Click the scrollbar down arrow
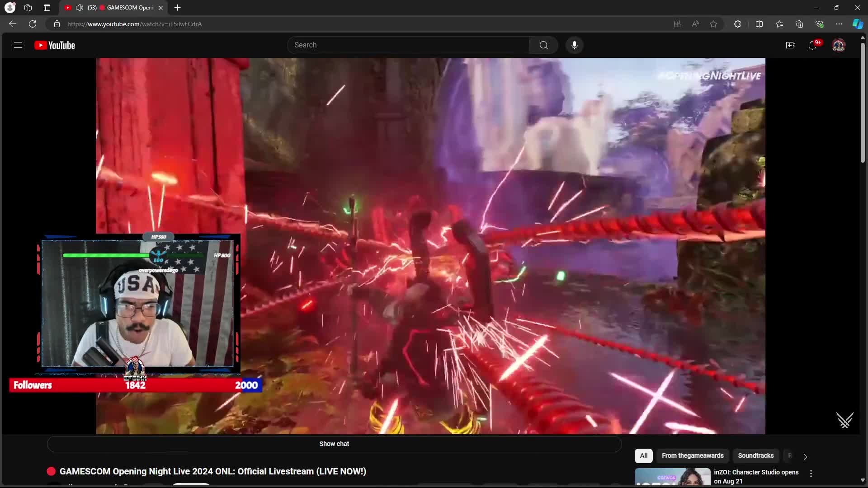The image size is (868, 488). (x=863, y=480)
